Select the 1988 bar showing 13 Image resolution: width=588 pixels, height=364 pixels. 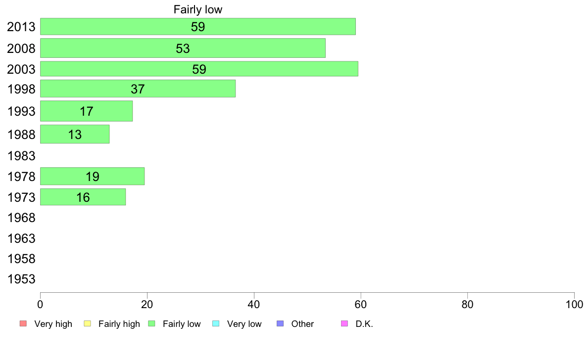[x=75, y=134]
